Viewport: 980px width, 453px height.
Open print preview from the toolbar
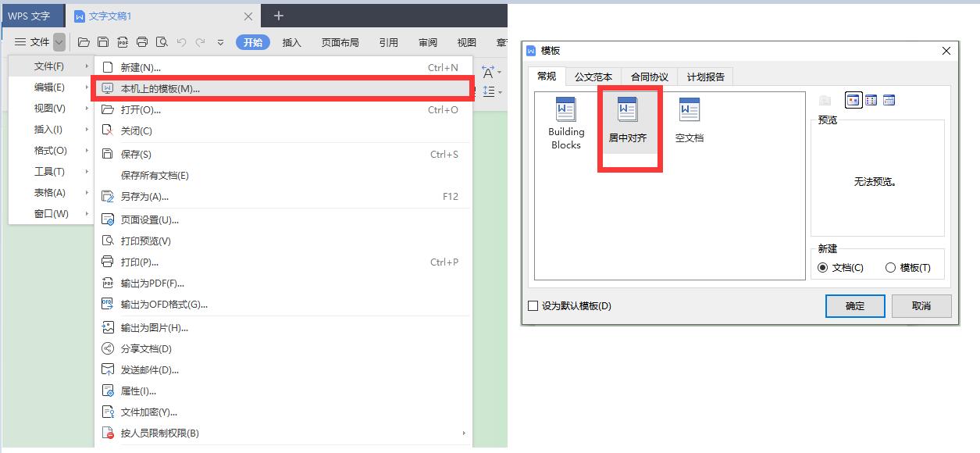click(x=162, y=42)
